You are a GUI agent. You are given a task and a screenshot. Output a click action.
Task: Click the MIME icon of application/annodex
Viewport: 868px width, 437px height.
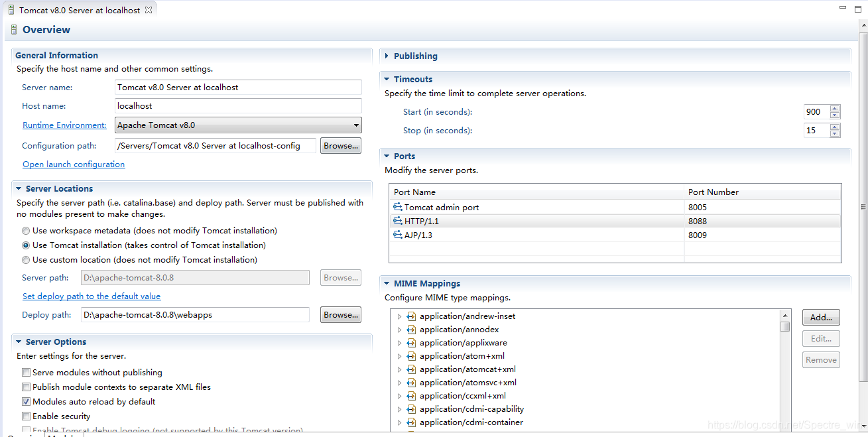point(411,330)
